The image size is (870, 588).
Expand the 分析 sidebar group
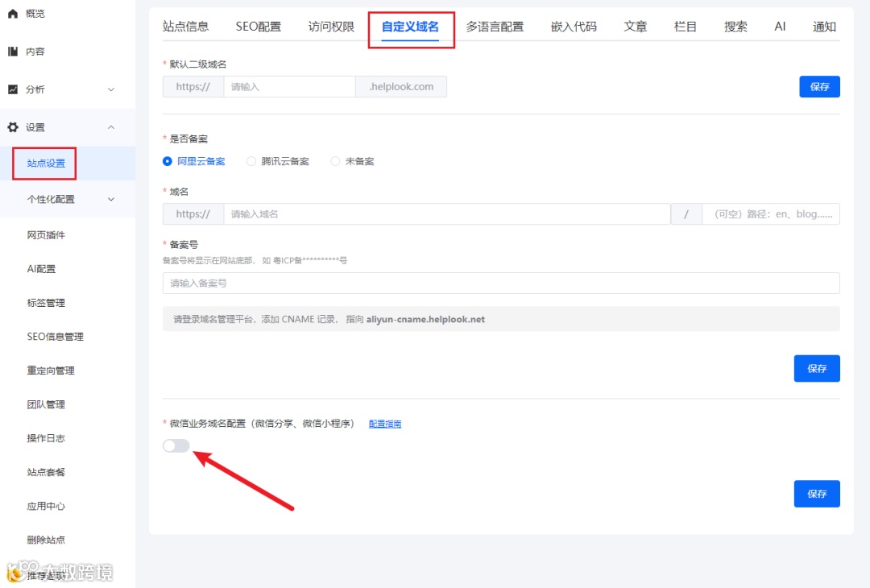click(110, 89)
